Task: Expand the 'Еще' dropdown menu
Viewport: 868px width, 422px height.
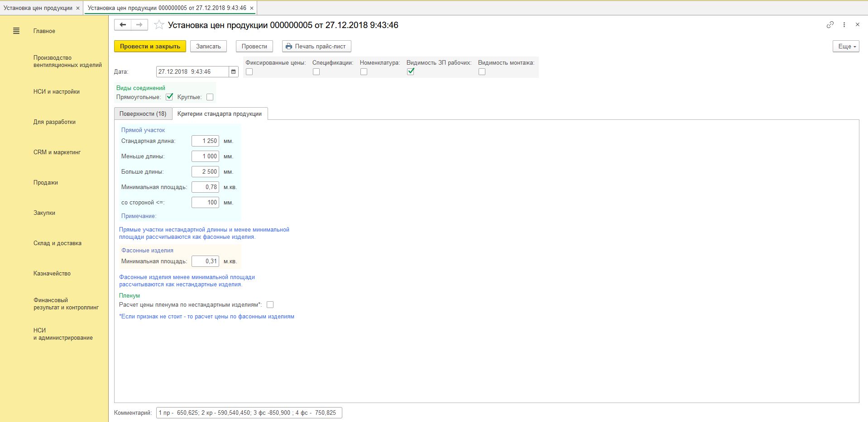Action: (845, 47)
